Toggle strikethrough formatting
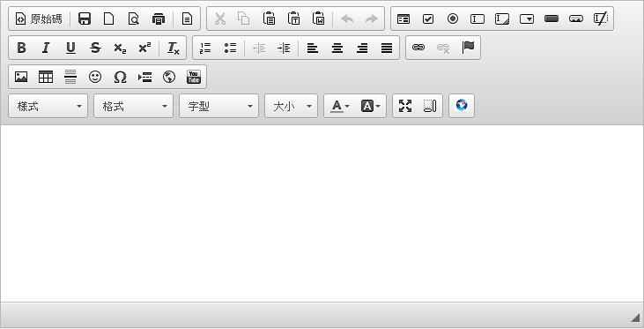Screen dimensions: 644x329 [95, 49]
